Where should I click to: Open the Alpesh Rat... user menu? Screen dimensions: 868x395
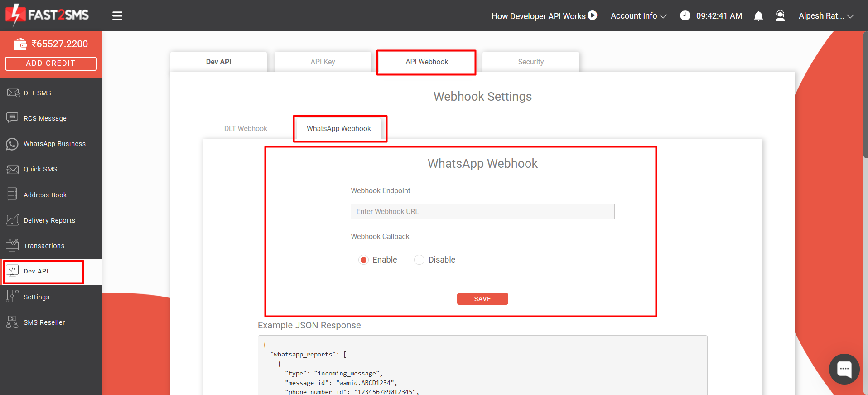pos(826,16)
